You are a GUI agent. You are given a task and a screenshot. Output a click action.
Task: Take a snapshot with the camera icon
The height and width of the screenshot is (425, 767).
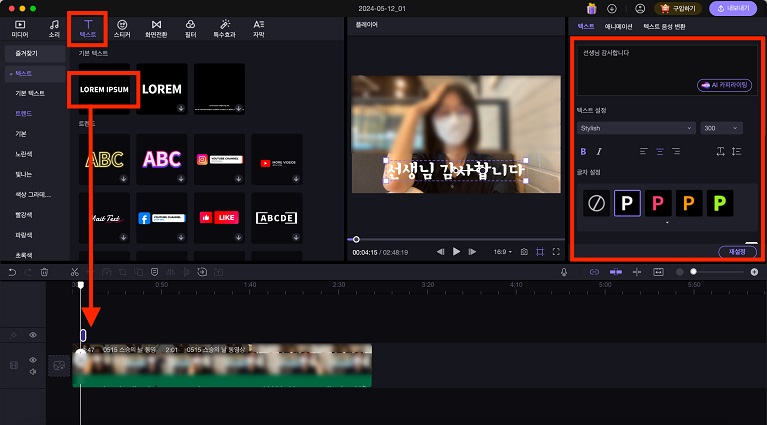(x=523, y=252)
